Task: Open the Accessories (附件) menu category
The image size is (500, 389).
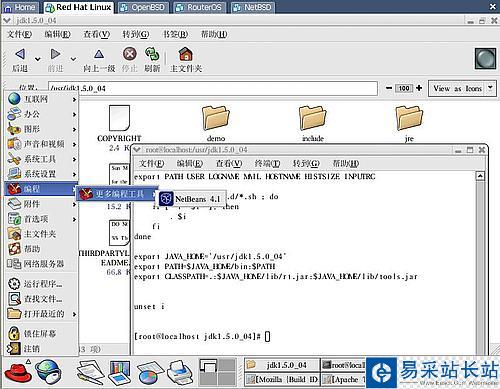Action: click(42, 204)
